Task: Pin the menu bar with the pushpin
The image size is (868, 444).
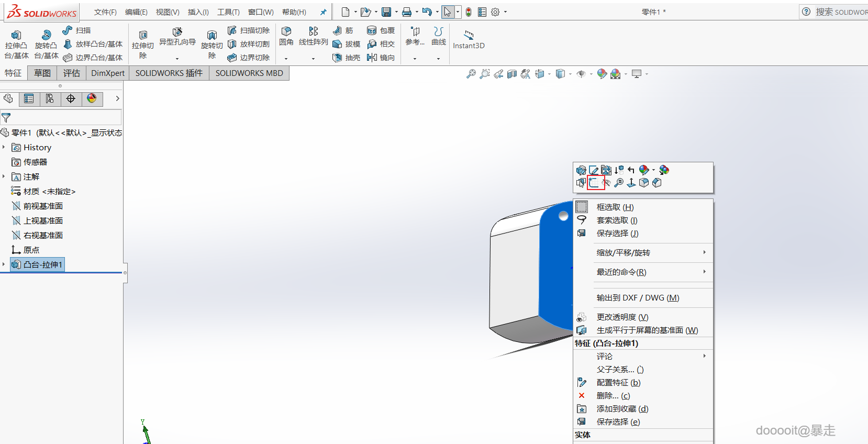Action: coord(323,12)
